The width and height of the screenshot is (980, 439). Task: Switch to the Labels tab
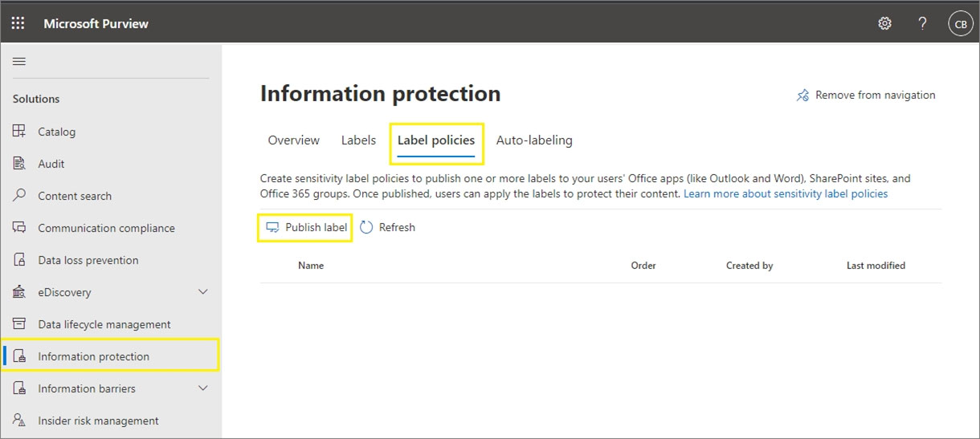click(358, 140)
